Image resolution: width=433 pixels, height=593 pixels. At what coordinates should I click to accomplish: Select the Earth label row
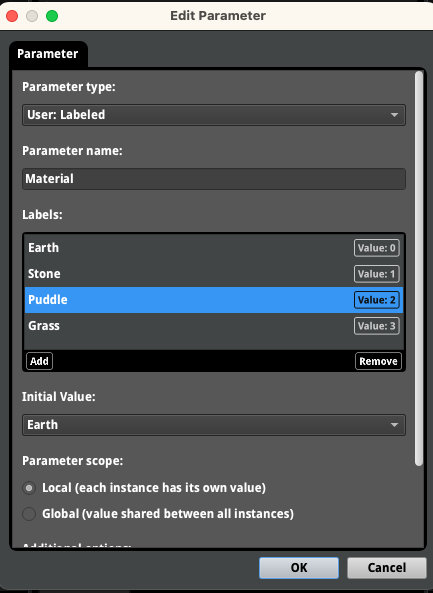(214, 248)
